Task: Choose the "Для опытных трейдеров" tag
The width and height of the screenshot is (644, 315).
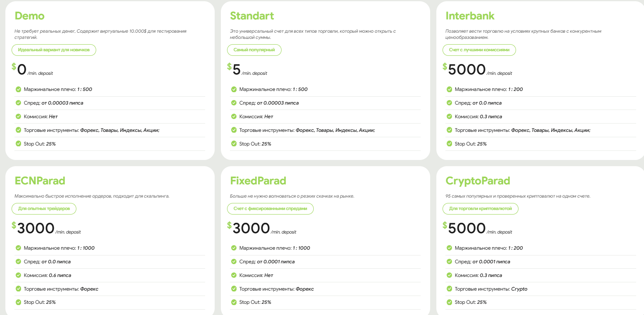Action: (44, 209)
